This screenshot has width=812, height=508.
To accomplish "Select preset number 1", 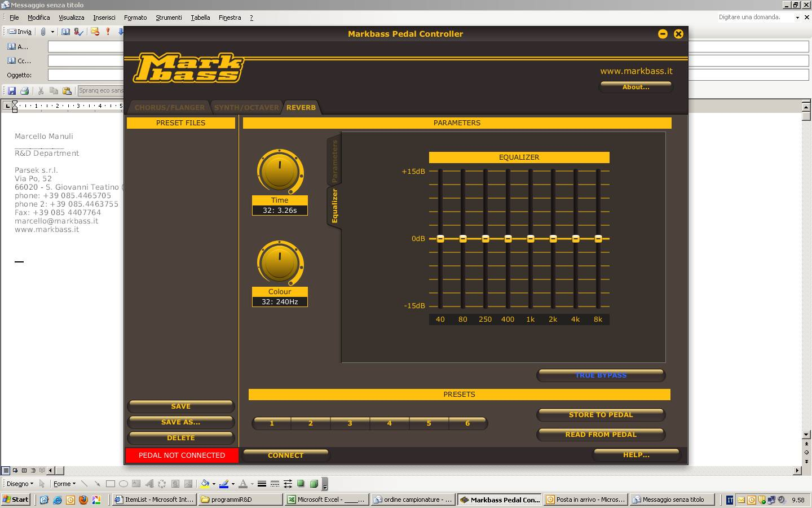I will pos(272,423).
